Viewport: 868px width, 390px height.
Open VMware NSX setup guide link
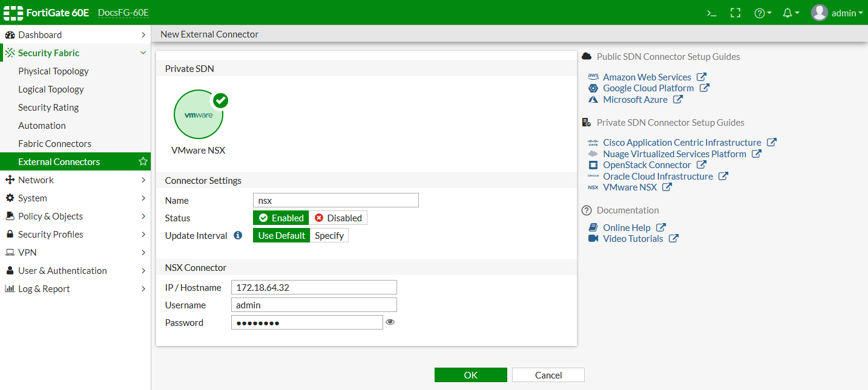(x=630, y=187)
